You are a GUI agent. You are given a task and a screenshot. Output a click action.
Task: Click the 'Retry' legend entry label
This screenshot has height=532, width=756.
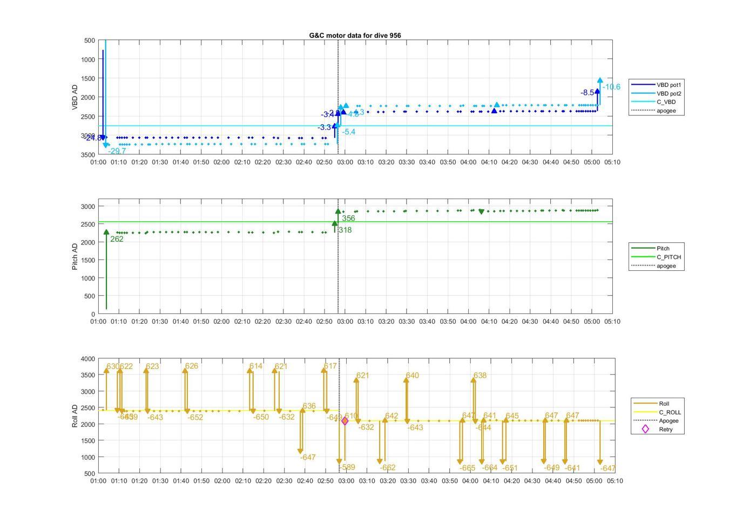coord(666,429)
